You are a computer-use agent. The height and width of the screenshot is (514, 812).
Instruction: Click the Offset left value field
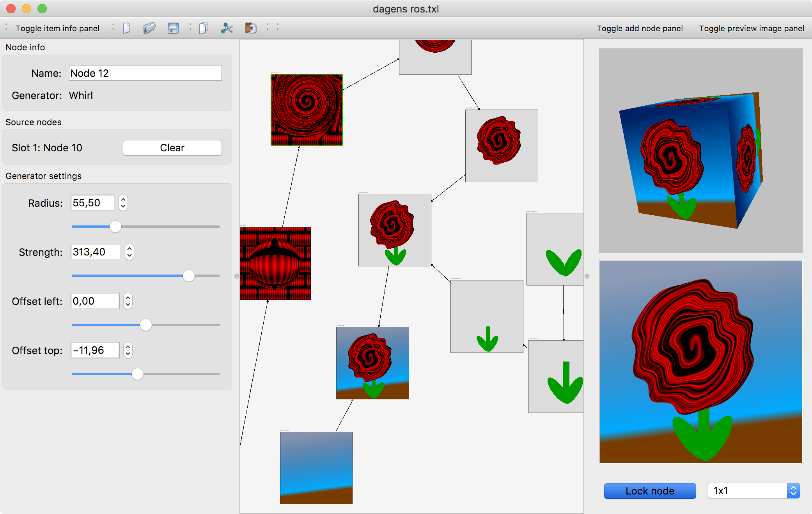[x=95, y=301]
